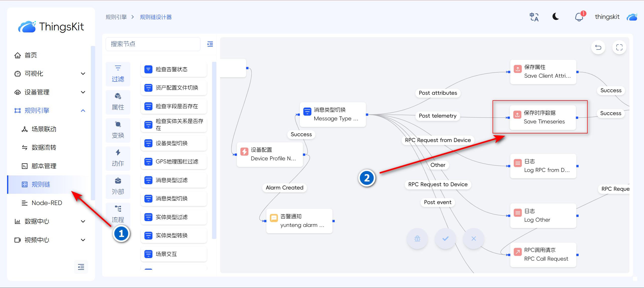
Task: Click the language translation icon
Action: pyautogui.click(x=534, y=17)
